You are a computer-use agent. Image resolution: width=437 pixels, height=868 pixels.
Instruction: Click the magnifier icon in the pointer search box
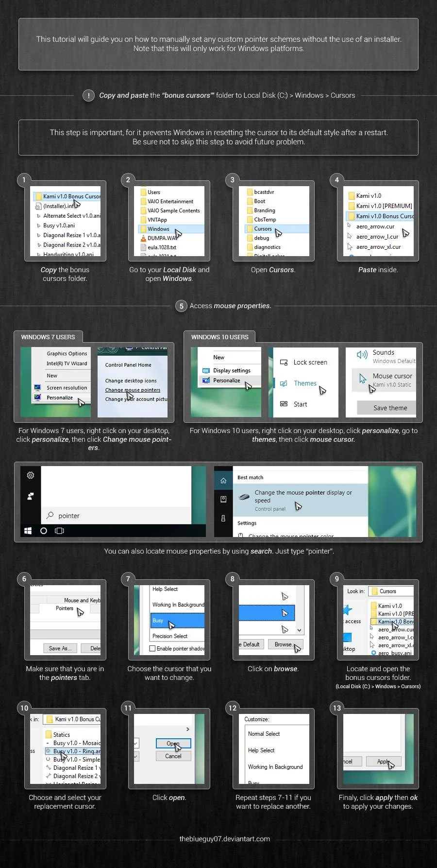tap(50, 515)
